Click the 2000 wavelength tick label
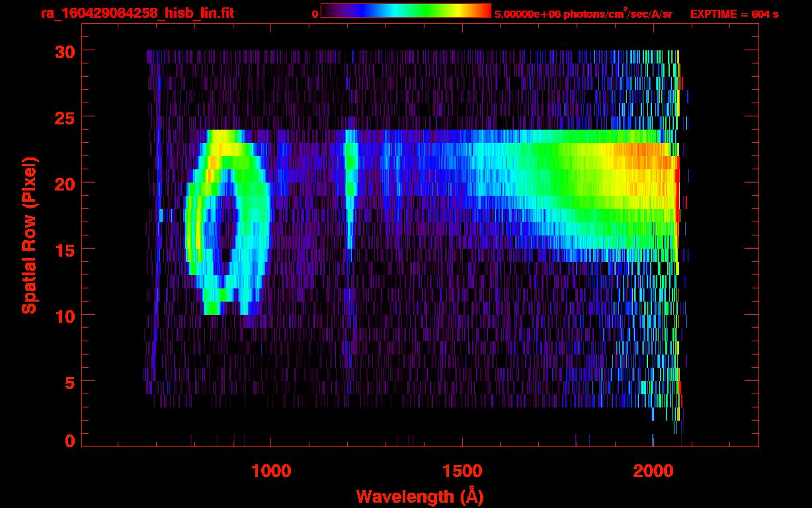Screen dimensions: 812x508 (x=653, y=471)
